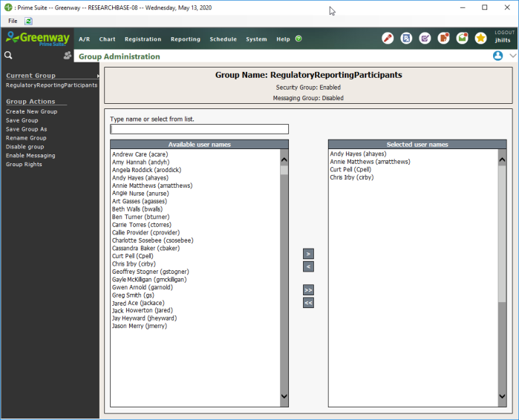Expand the Current Group arrow
Image resolution: width=519 pixels, height=420 pixels.
tap(97, 76)
